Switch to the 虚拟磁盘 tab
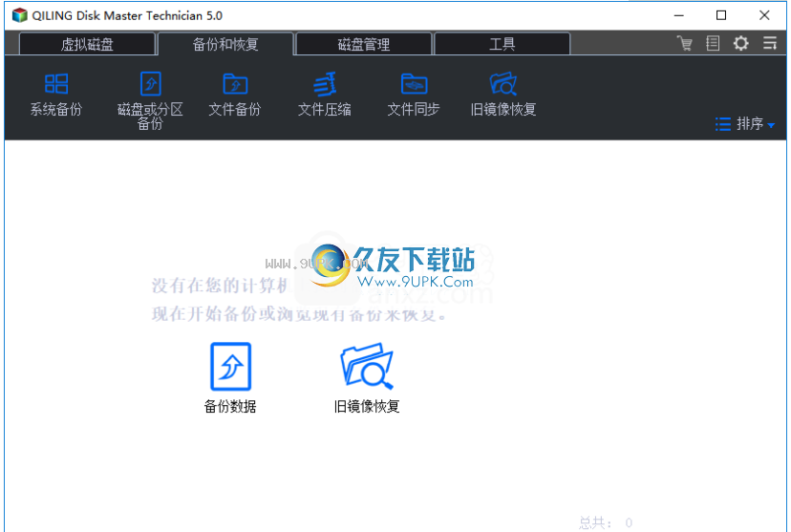791x532 pixels. 87,44
